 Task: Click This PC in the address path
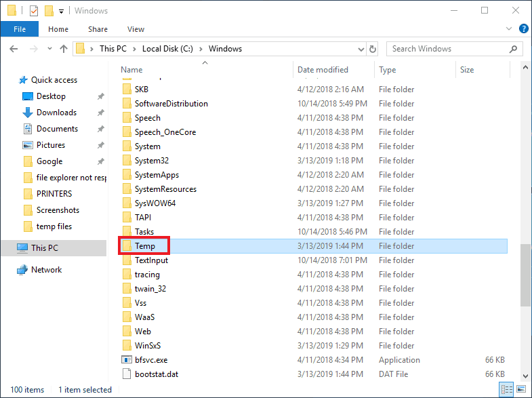[113, 49]
